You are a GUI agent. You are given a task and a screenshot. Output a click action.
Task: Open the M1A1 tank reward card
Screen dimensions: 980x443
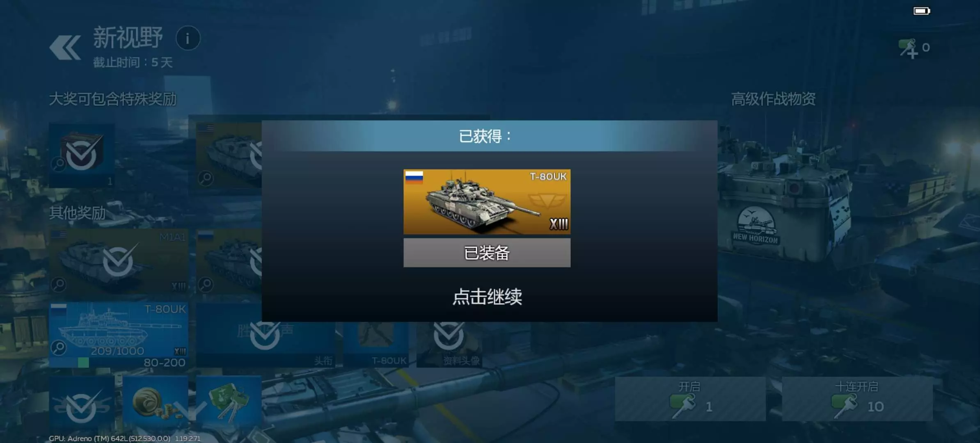(x=119, y=261)
